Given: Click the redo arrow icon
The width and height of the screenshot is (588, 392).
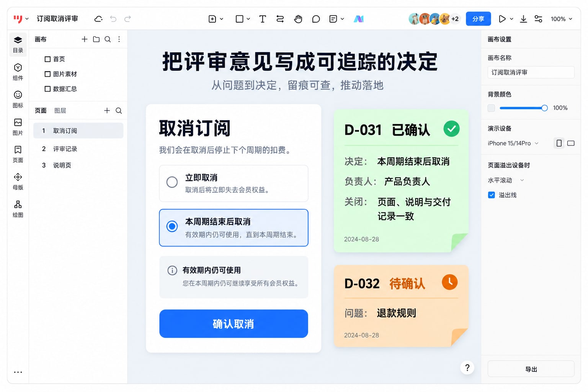Looking at the screenshot, I should 128,19.
